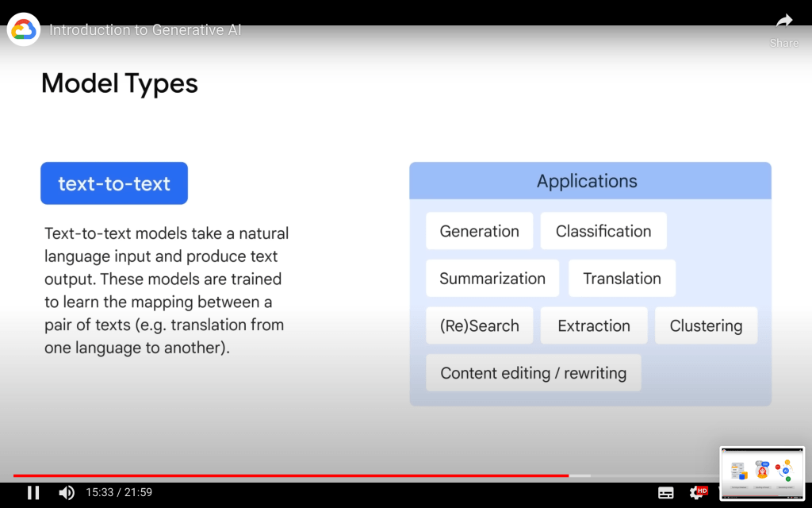The image size is (812, 508).
Task: Click the (Re)Search chip
Action: pyautogui.click(x=479, y=325)
